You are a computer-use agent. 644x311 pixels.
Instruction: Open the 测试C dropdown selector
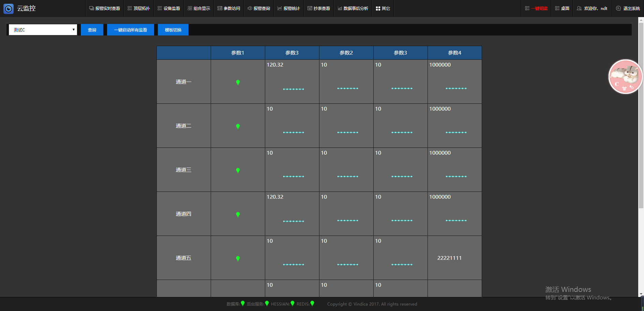point(43,30)
